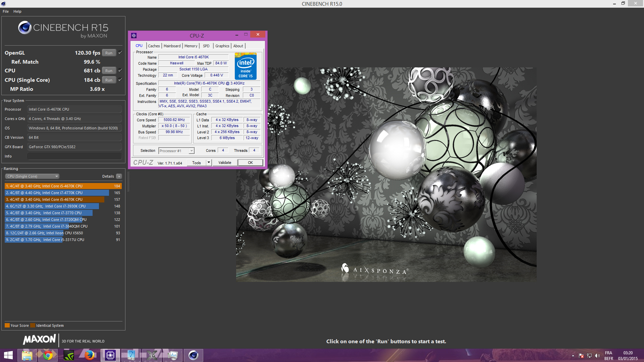644x362 pixels.
Task: Toggle the CPU test checkbox
Action: [120, 70]
